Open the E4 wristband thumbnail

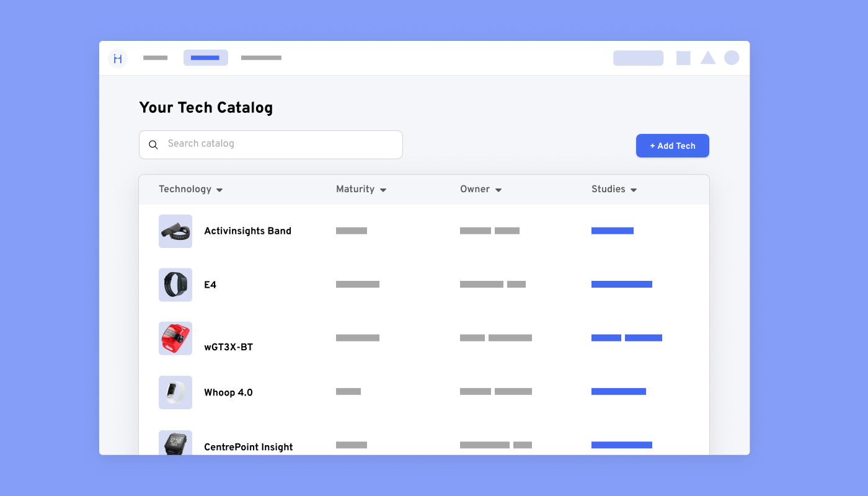click(x=175, y=285)
